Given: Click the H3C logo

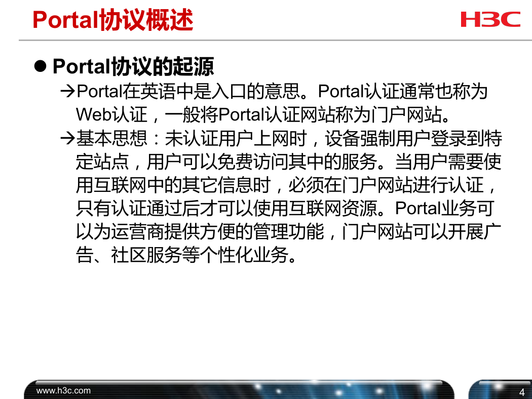Looking at the screenshot, I should pyautogui.click(x=490, y=19).
